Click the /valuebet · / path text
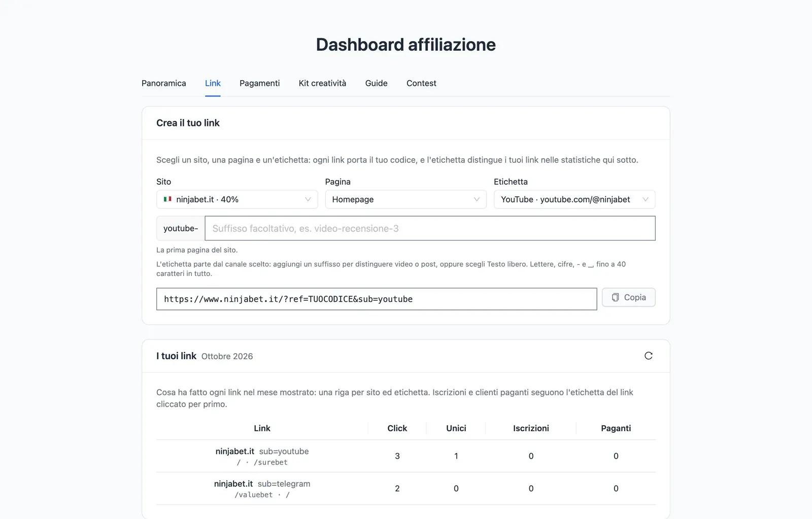Screen dimensions: 812x519 click(x=262, y=495)
